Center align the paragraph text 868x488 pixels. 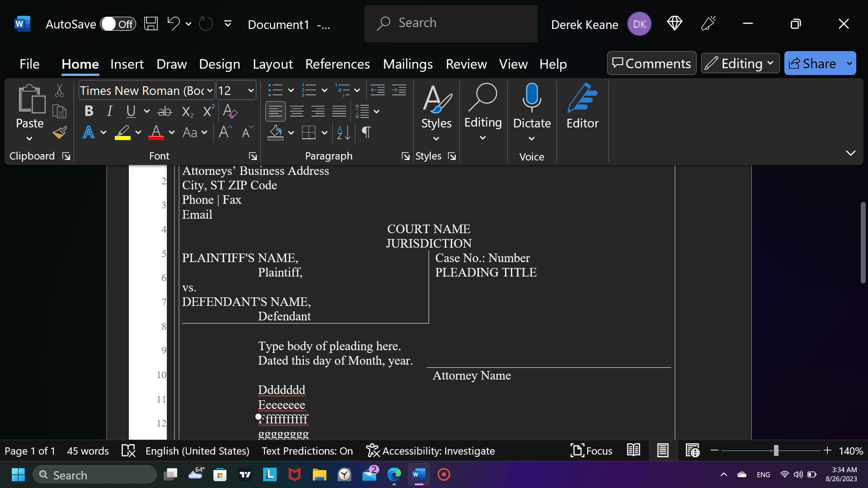click(x=297, y=111)
